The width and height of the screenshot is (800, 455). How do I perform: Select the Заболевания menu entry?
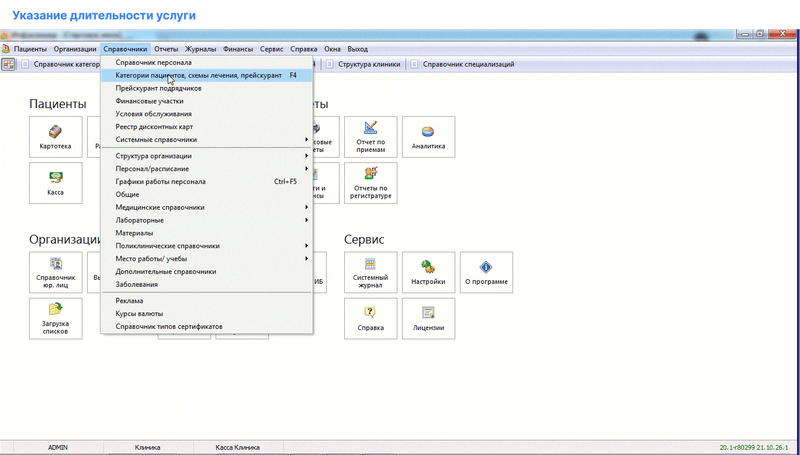pos(207,285)
